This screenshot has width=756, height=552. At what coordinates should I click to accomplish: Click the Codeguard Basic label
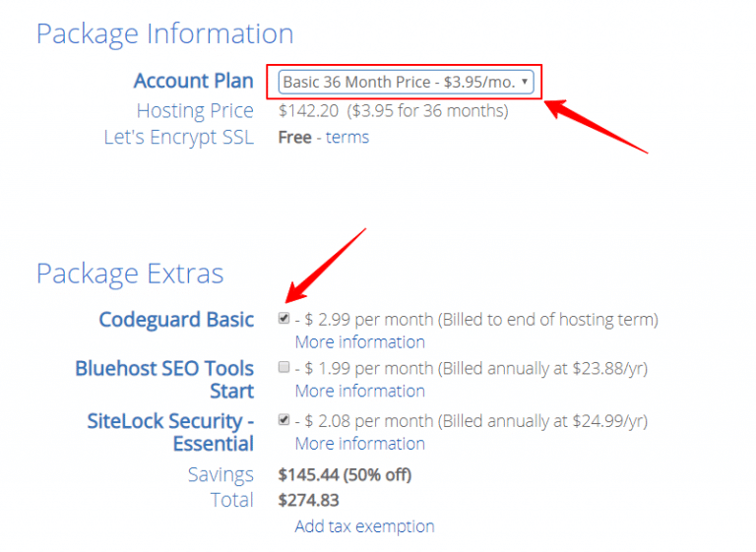pos(176,320)
